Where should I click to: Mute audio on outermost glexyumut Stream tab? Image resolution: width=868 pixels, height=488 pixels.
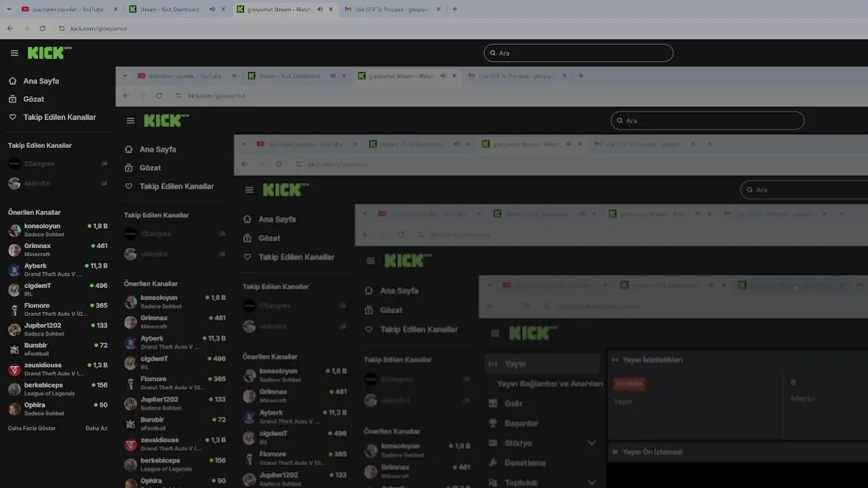tap(320, 9)
